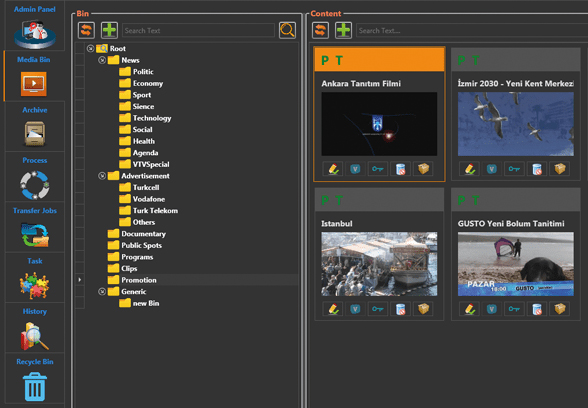Select the orange header of Ankara Tanıtım Filmi
Screen dimensions: 588x408
[x=379, y=60]
